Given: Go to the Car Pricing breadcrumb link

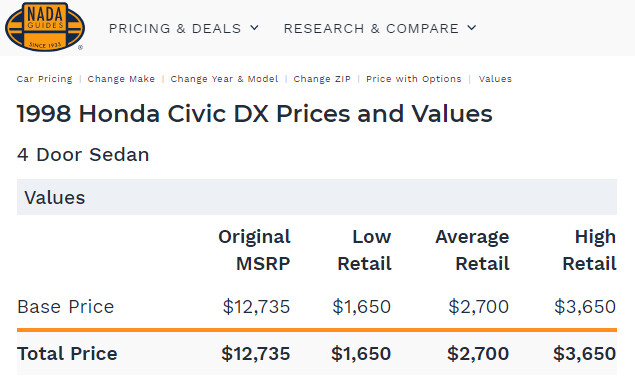Looking at the screenshot, I should click(x=45, y=79).
